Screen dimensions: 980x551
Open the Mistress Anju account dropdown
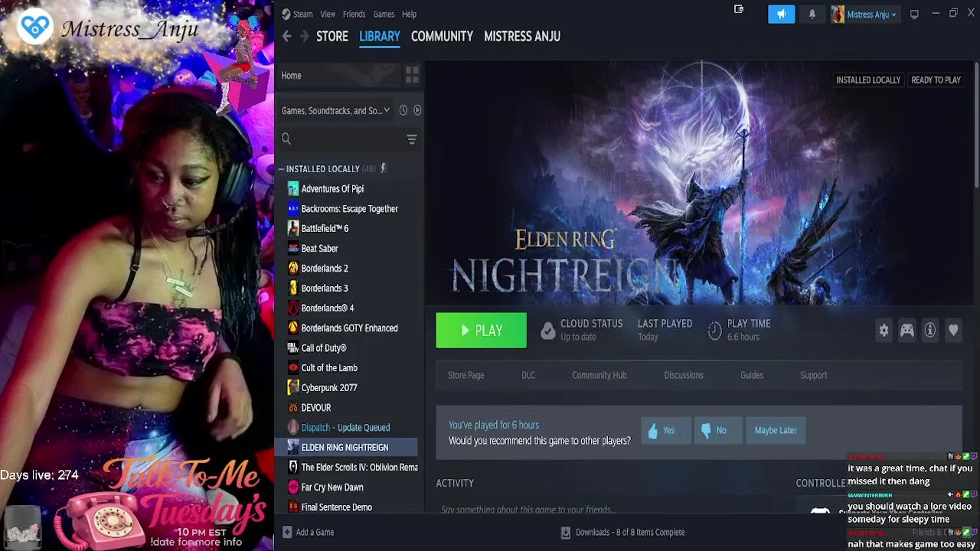coord(871,15)
